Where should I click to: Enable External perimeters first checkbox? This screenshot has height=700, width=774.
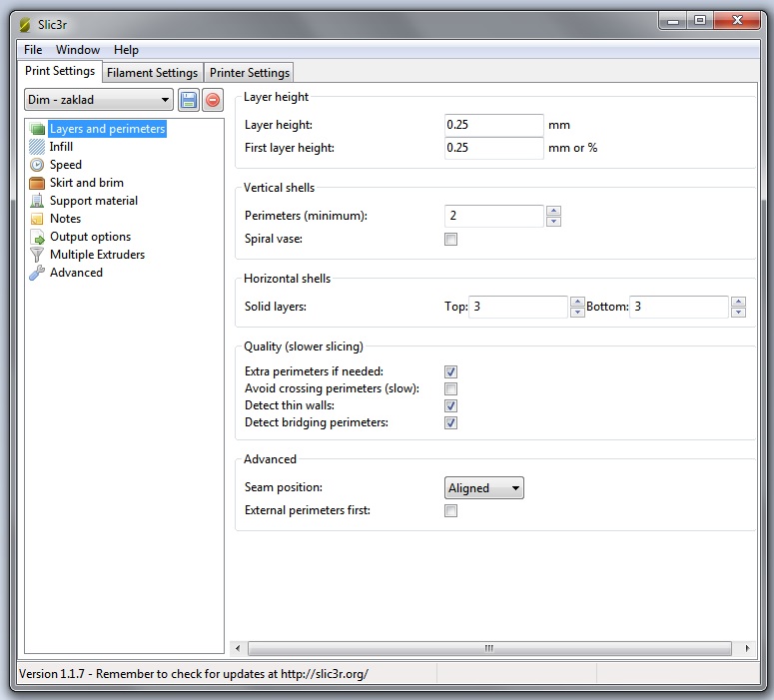[x=450, y=511]
